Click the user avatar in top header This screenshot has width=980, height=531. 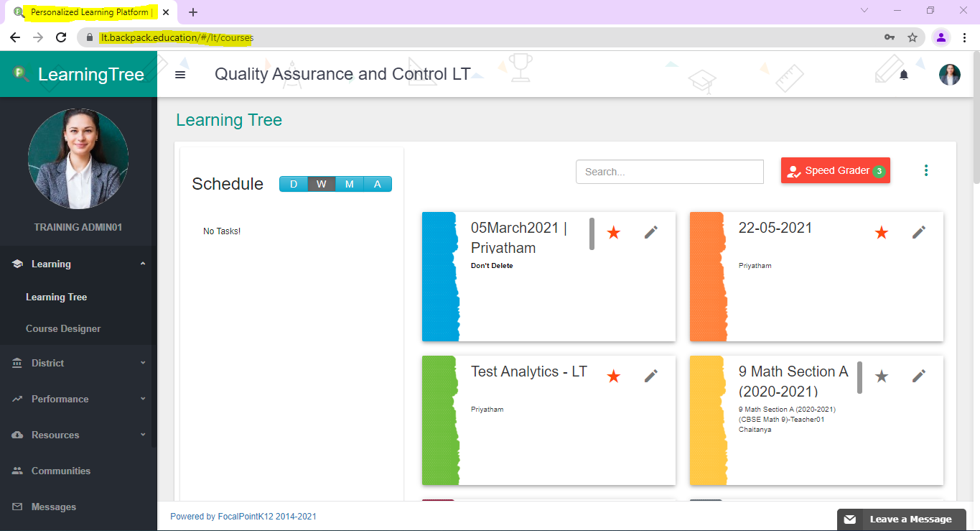click(x=950, y=75)
